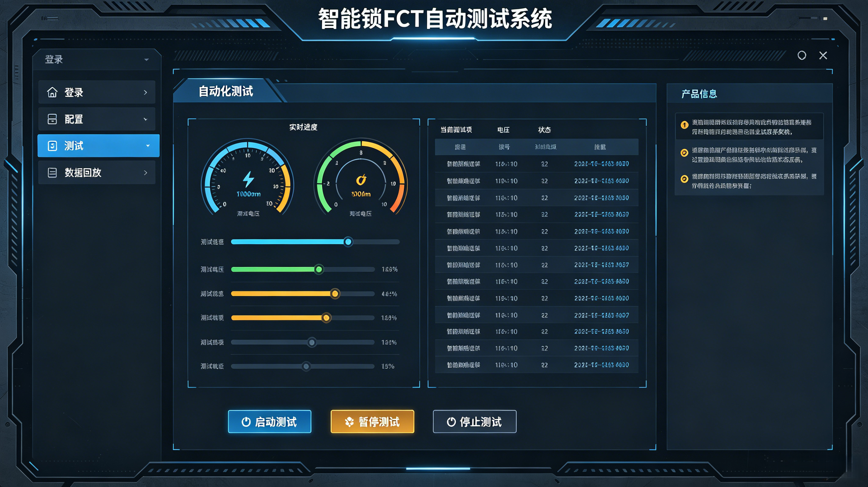
Task: Click the 15% slider value
Action: point(388,366)
